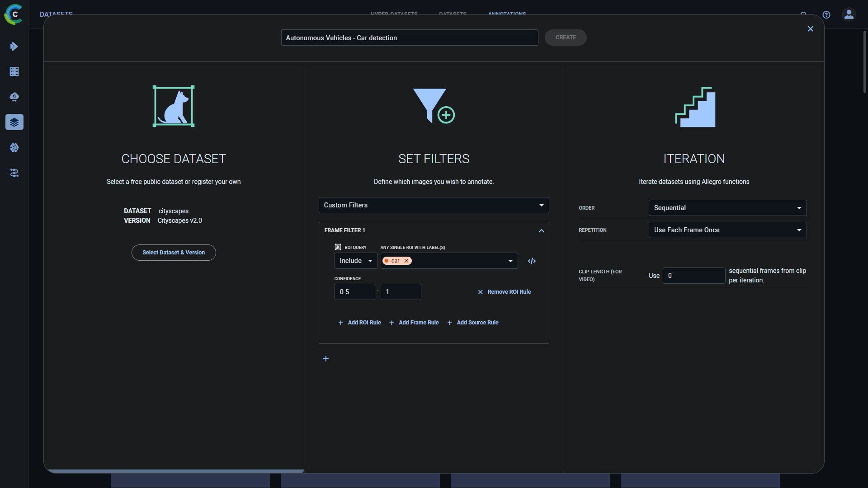Click the clip length frames input field
Image resolution: width=868 pixels, height=488 pixels.
tap(693, 276)
